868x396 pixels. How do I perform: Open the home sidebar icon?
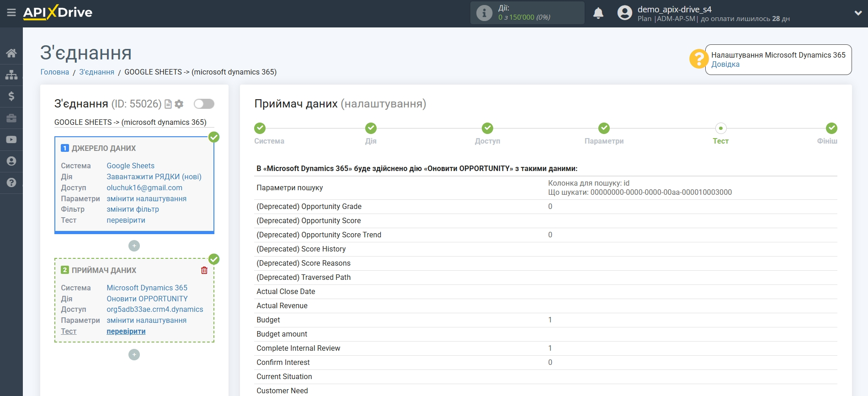[x=11, y=53]
